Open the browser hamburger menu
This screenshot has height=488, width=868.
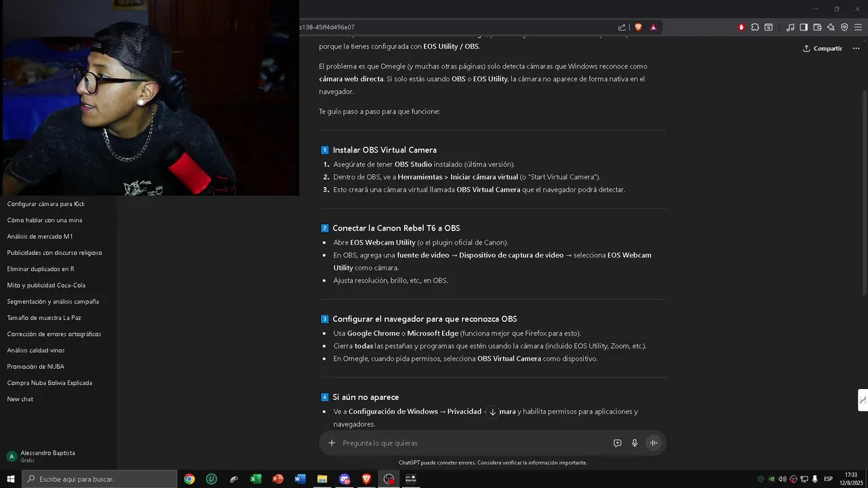[x=859, y=27]
